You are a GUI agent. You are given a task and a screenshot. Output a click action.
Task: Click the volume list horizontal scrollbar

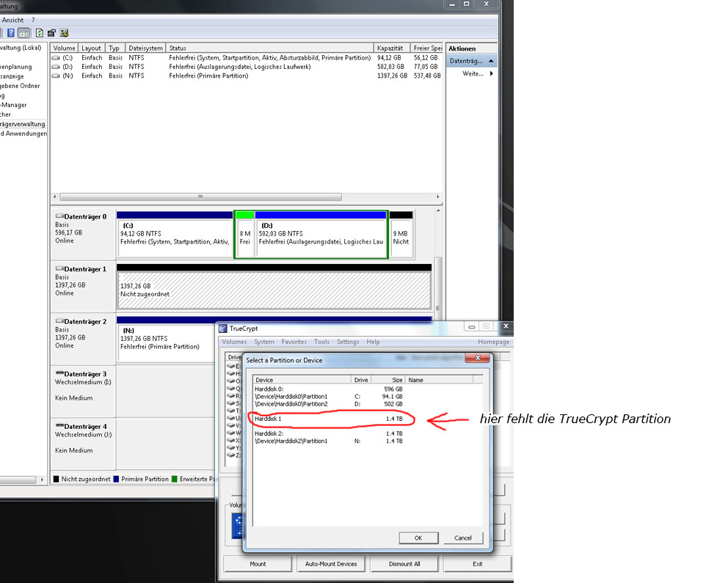coord(201,197)
